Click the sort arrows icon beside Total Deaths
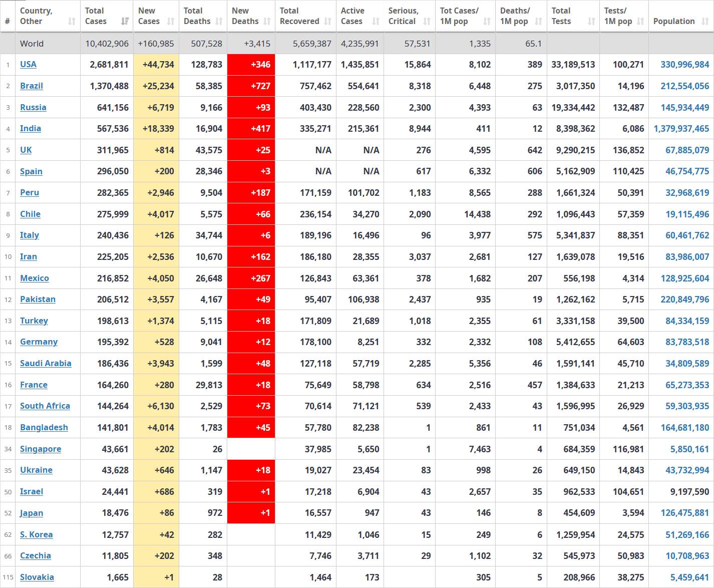Screen dimensions: 714x588 point(219,22)
